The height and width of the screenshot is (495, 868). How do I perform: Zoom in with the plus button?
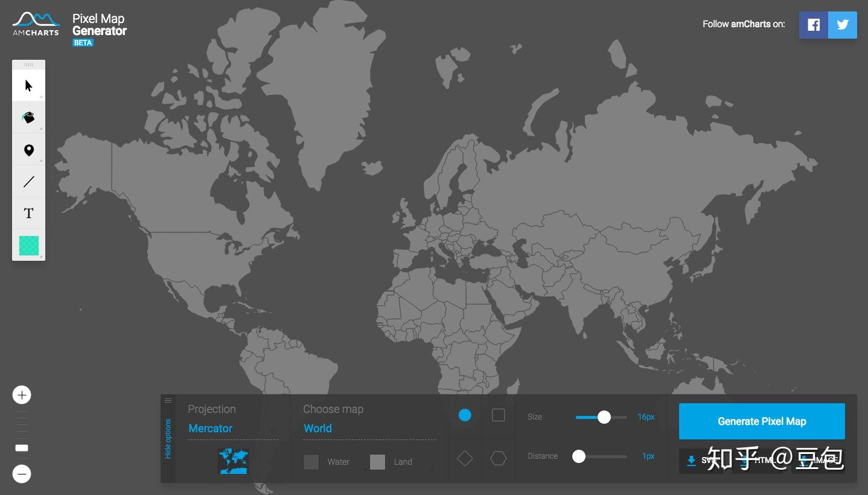click(22, 395)
